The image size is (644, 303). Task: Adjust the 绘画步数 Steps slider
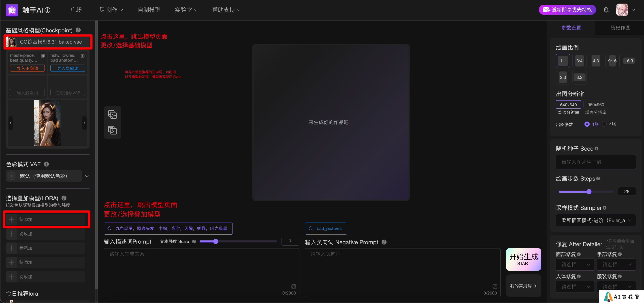point(586,191)
